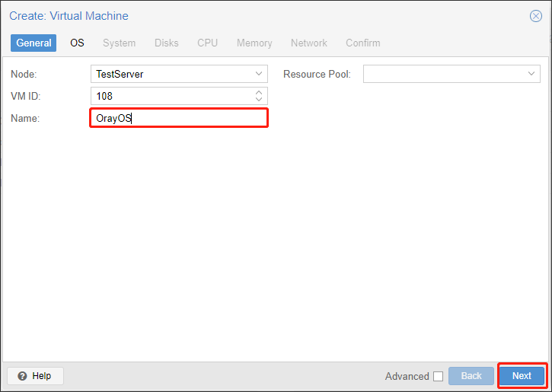
Task: Go to the Disks tab
Action: 167,43
